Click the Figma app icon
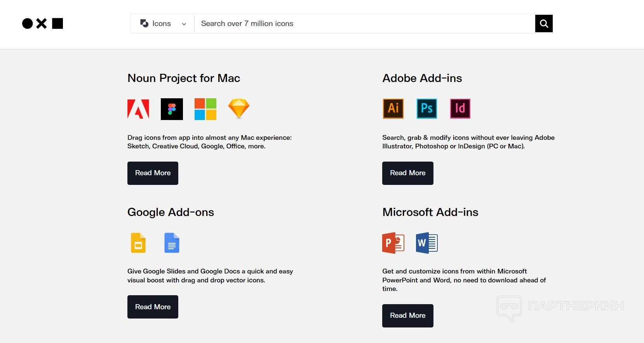 coord(172,109)
